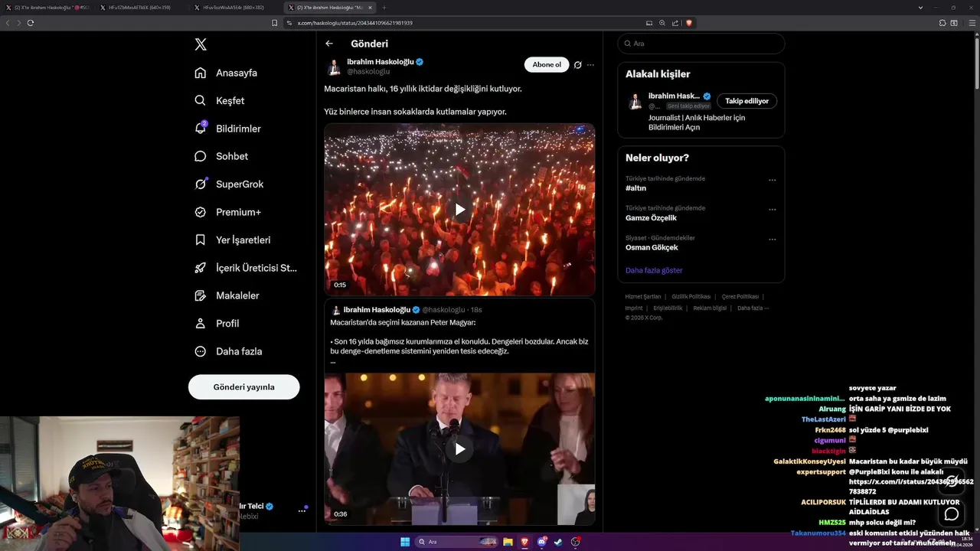Open Çerez Politikası footer link

click(x=740, y=296)
